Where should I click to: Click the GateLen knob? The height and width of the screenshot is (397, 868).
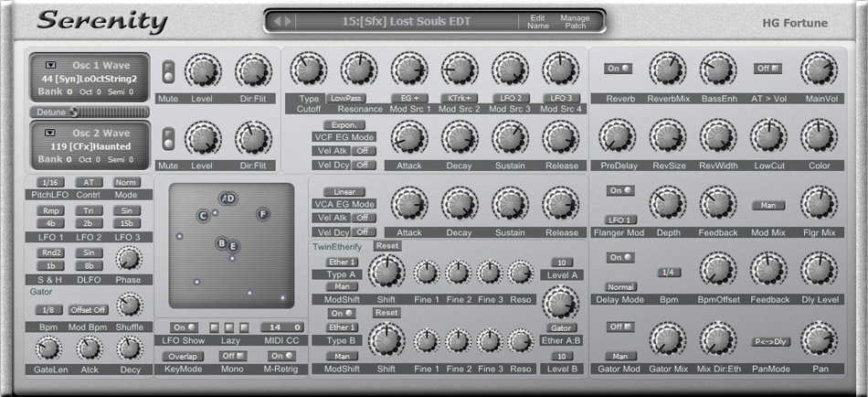(48, 349)
